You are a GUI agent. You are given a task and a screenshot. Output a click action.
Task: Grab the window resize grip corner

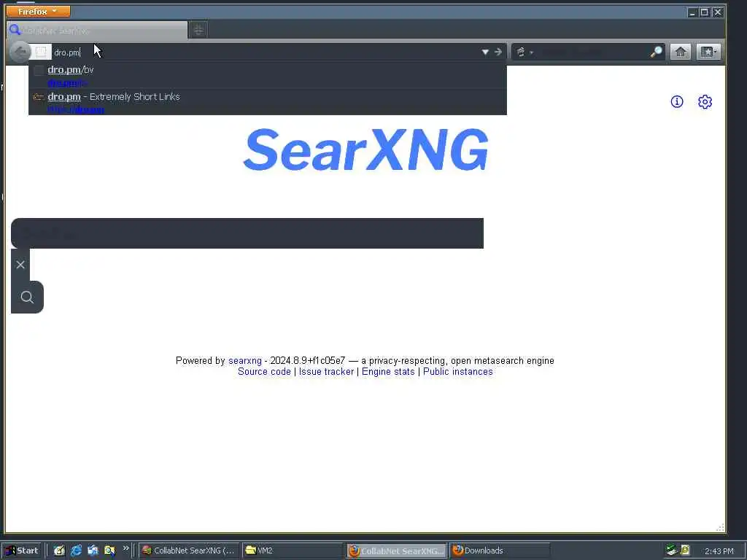720,528
